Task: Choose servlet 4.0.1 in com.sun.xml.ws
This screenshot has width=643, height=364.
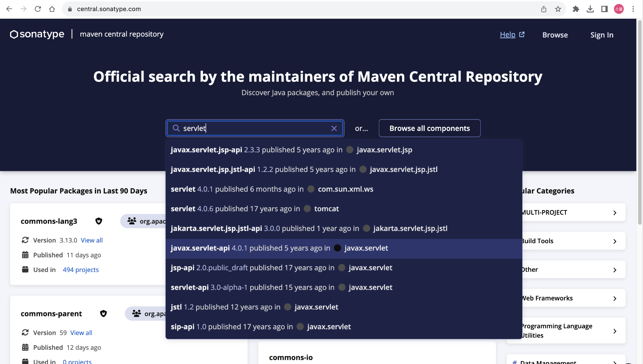Action: (344, 189)
